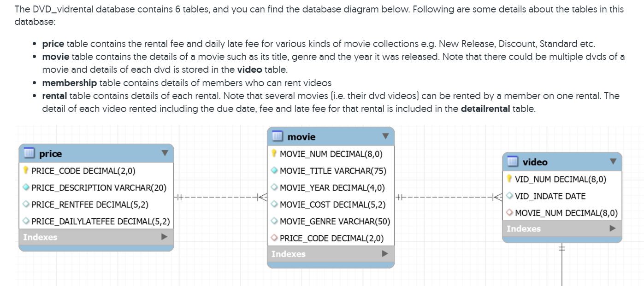Collapse the price table using its header arrow
The height and width of the screenshot is (286, 644).
pyautogui.click(x=164, y=154)
